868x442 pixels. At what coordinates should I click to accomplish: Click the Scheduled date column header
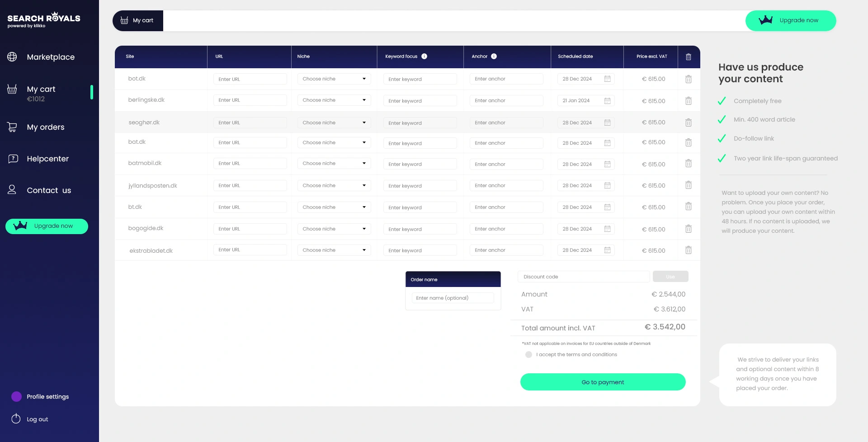tap(575, 56)
